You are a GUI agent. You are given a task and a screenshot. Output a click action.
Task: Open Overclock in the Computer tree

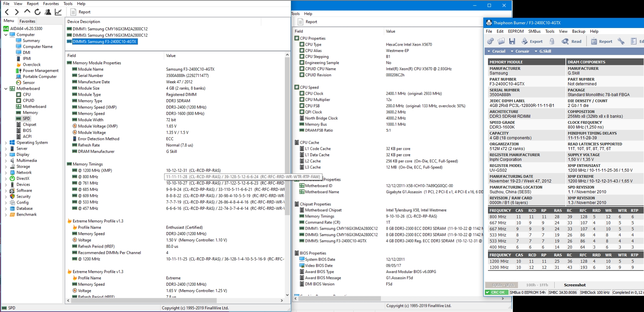click(x=32, y=64)
